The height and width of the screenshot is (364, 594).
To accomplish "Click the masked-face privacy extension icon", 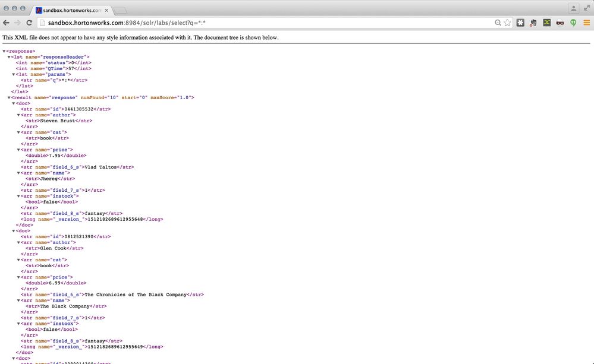I will coord(560,22).
